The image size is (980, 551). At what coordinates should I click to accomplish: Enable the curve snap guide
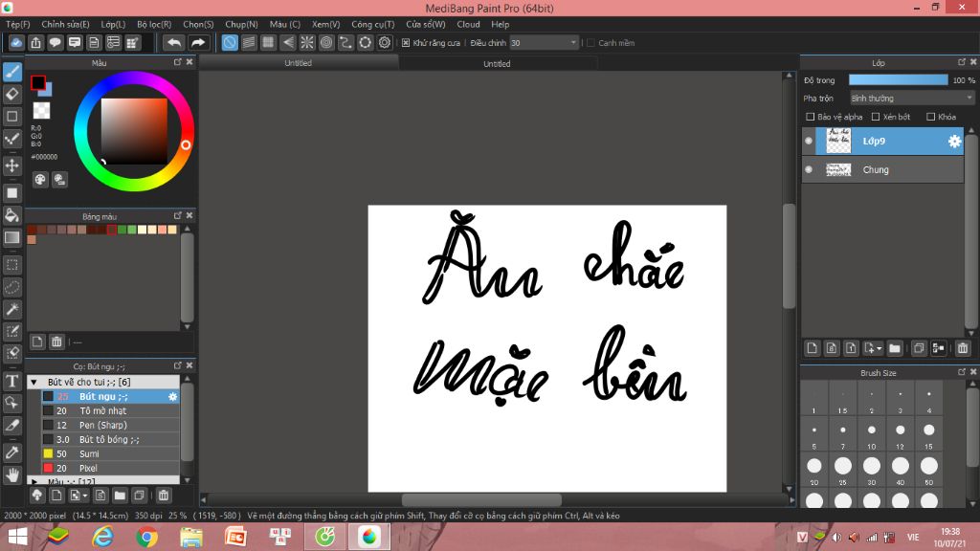point(345,42)
